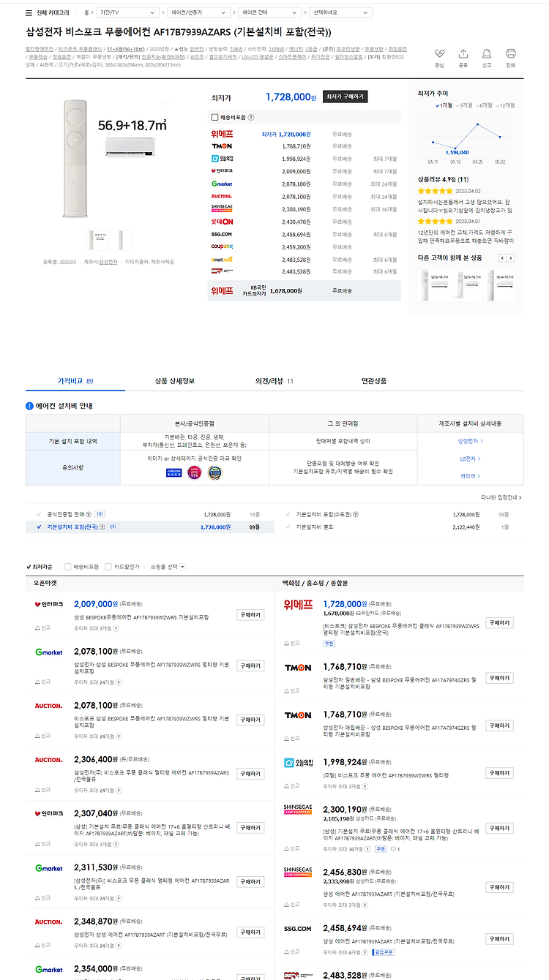Open 에어컨/선풍기 breadcrumb dropdown

pos(199,12)
